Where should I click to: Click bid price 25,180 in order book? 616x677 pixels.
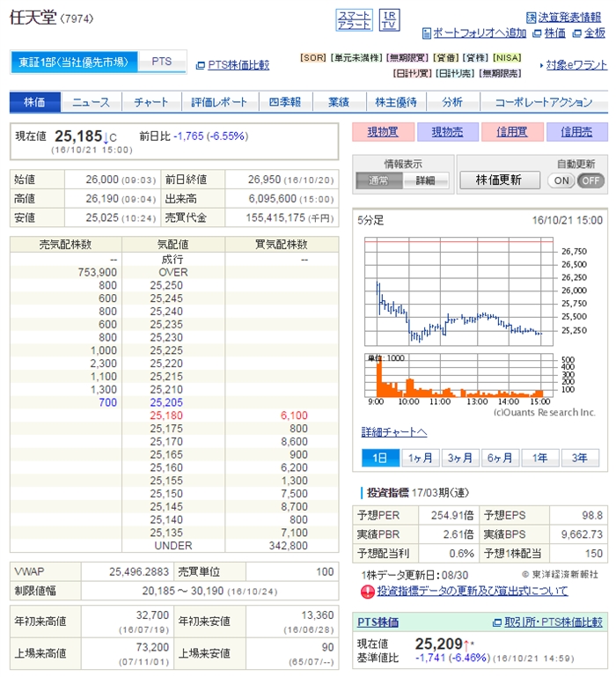coord(166,416)
